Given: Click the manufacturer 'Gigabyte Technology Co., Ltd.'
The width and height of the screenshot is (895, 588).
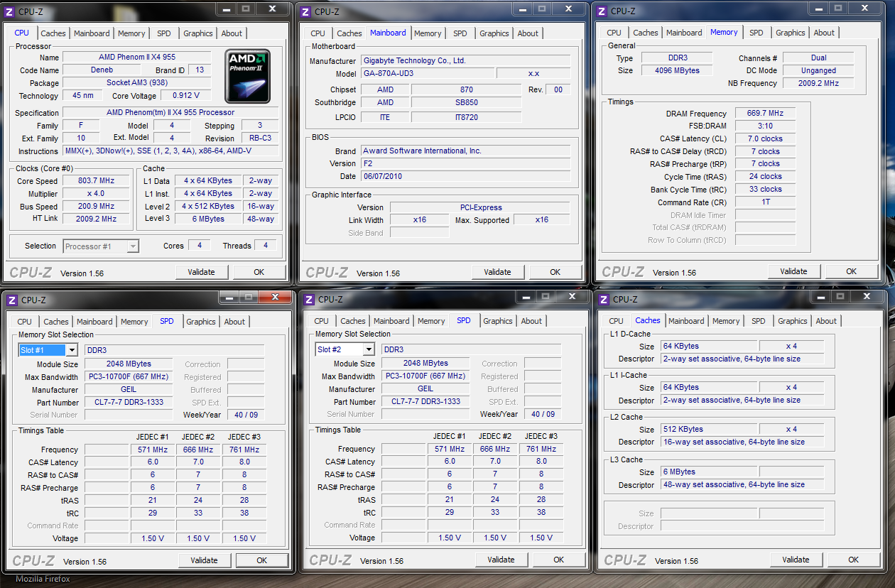Looking at the screenshot, I should [465, 61].
